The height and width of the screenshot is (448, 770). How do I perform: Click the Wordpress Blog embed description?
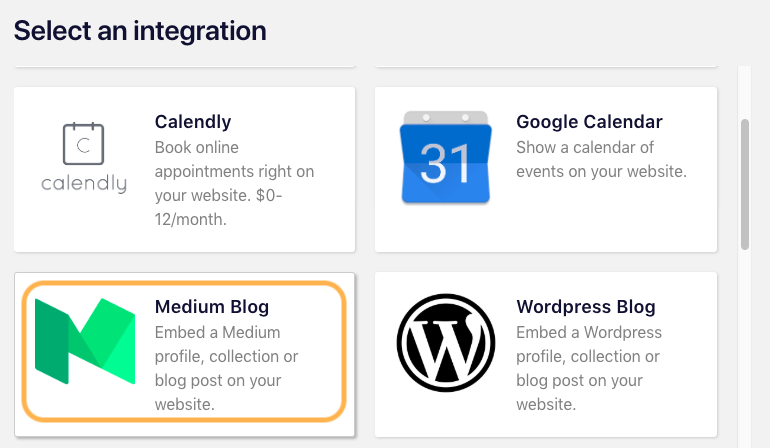pos(589,368)
